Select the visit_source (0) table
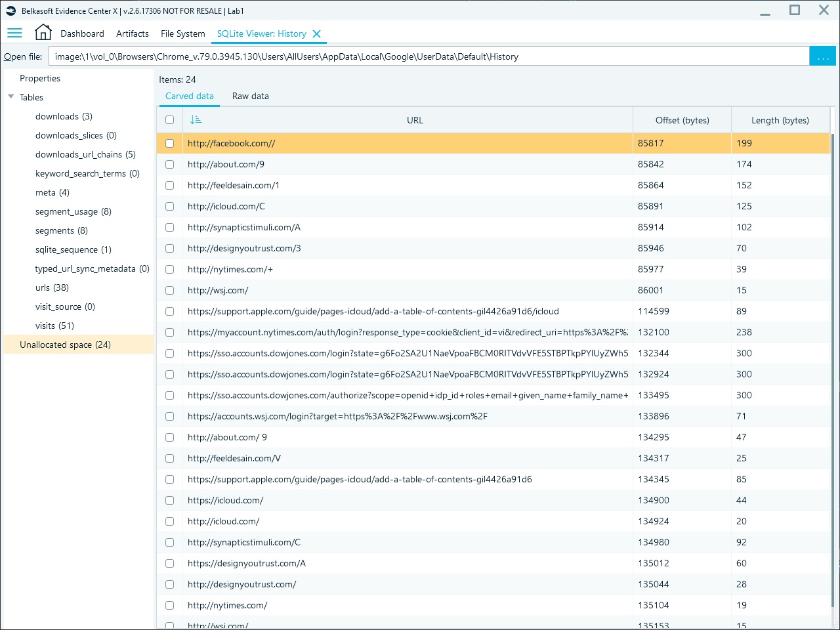840x630 pixels. [x=65, y=306]
